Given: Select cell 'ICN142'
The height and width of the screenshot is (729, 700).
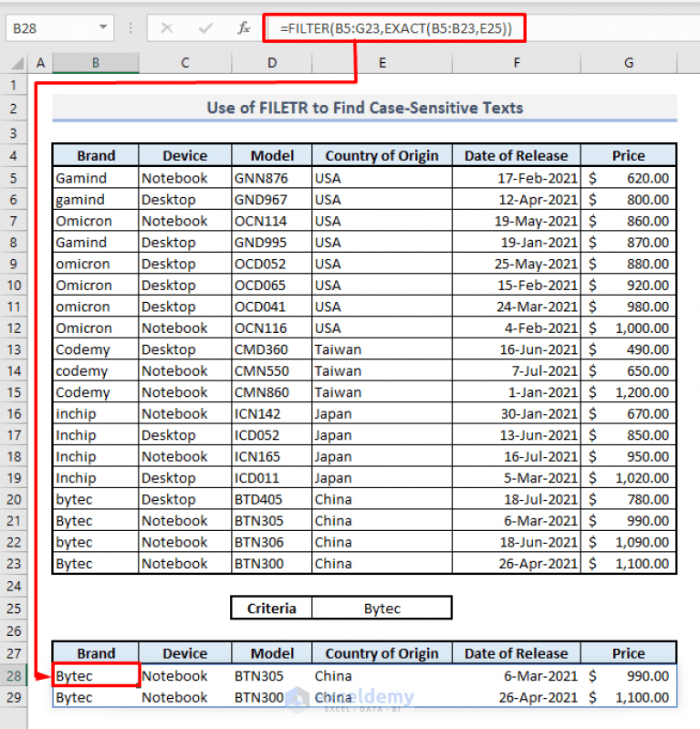Looking at the screenshot, I should pos(272,414).
